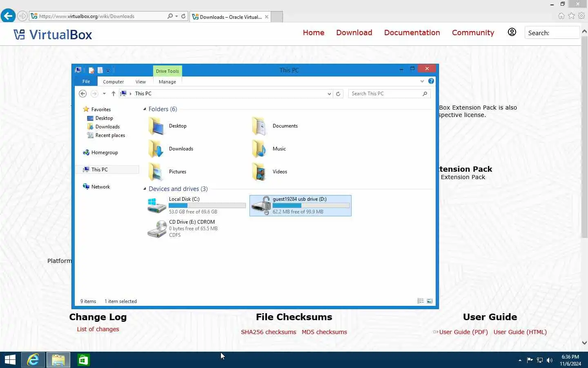Open recent locations dropdown in Explorer
Screen dimensions: 588x368
coord(104,94)
